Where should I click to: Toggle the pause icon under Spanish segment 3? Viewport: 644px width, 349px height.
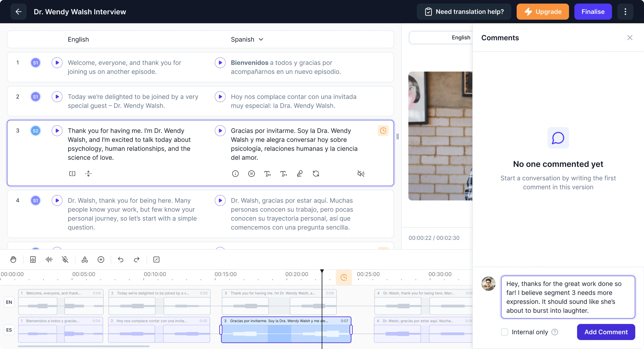click(x=251, y=173)
